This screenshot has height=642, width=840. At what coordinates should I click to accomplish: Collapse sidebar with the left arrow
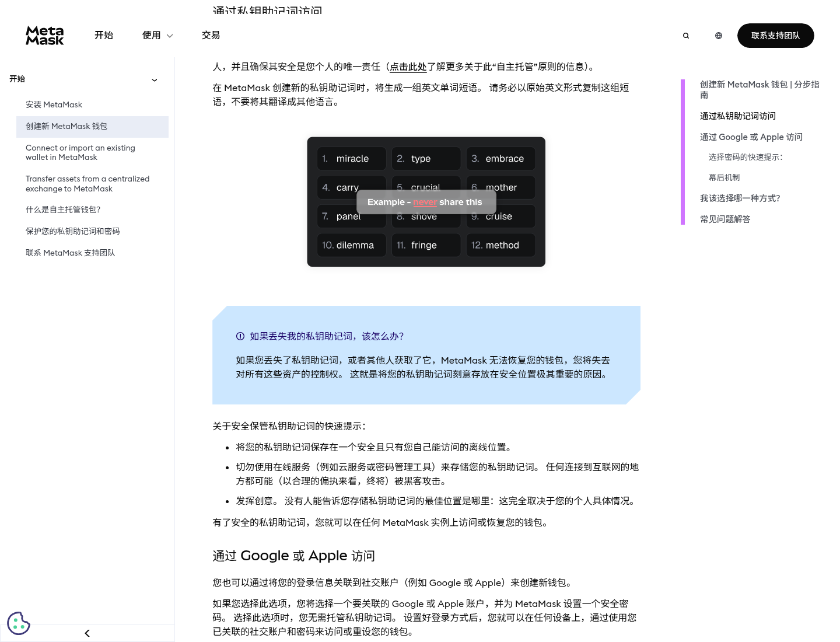[87, 633]
